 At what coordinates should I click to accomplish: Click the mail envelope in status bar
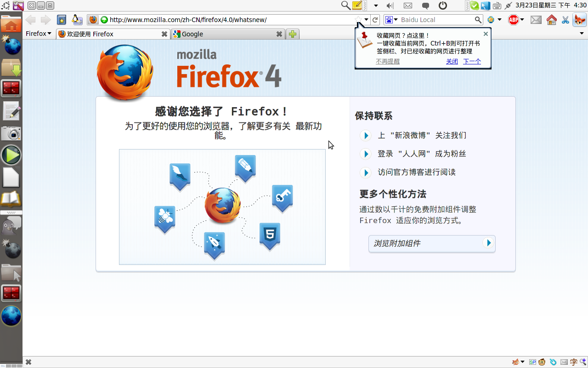coord(564,362)
